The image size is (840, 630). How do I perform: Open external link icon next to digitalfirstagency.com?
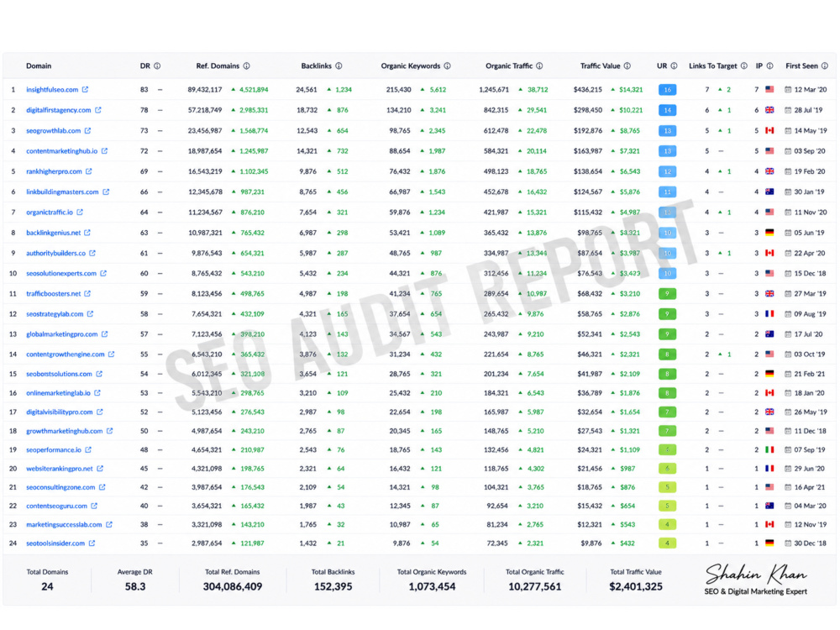point(98,110)
